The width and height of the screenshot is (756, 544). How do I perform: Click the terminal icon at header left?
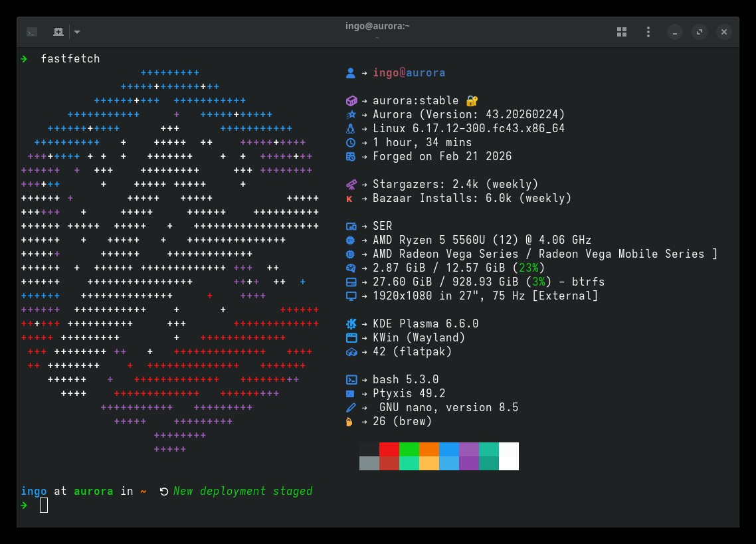[32, 32]
